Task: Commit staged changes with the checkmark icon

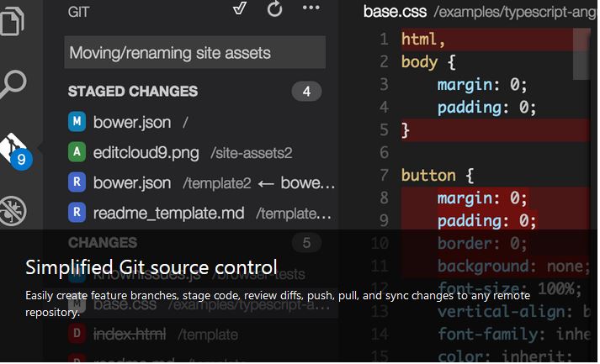Action: click(x=240, y=8)
